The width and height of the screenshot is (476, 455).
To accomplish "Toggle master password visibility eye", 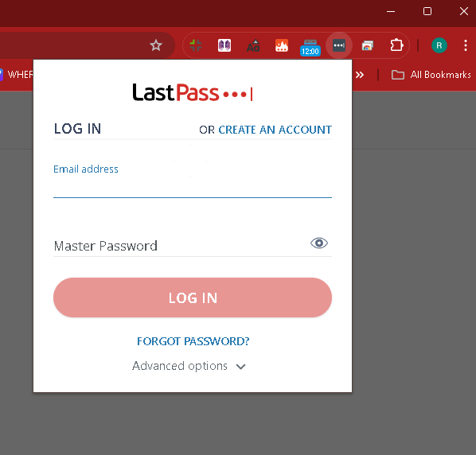I will (x=319, y=243).
